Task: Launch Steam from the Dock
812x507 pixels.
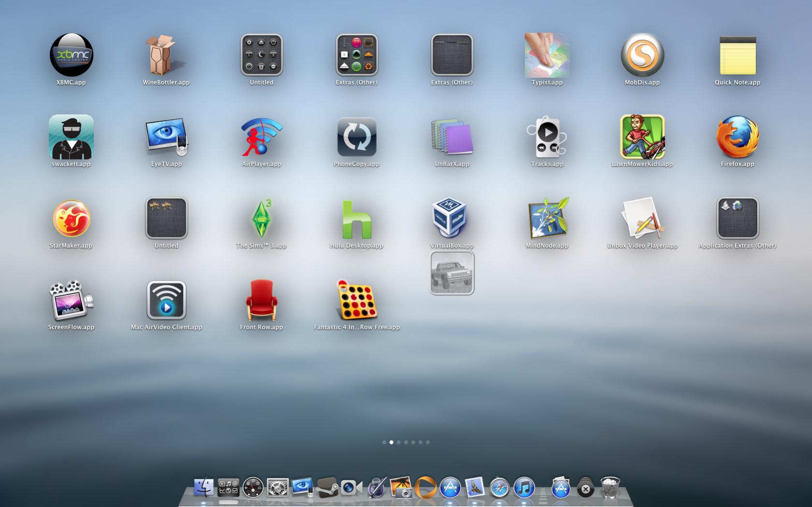Action: click(x=327, y=488)
